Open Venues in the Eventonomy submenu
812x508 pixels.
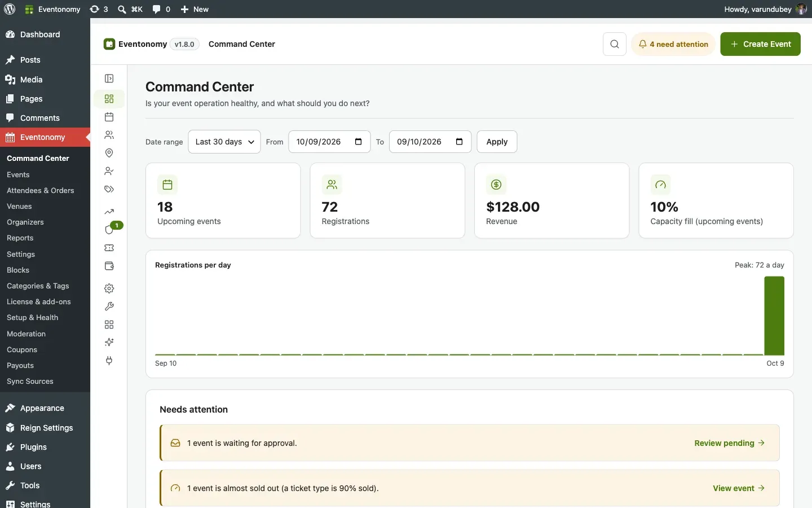19,207
